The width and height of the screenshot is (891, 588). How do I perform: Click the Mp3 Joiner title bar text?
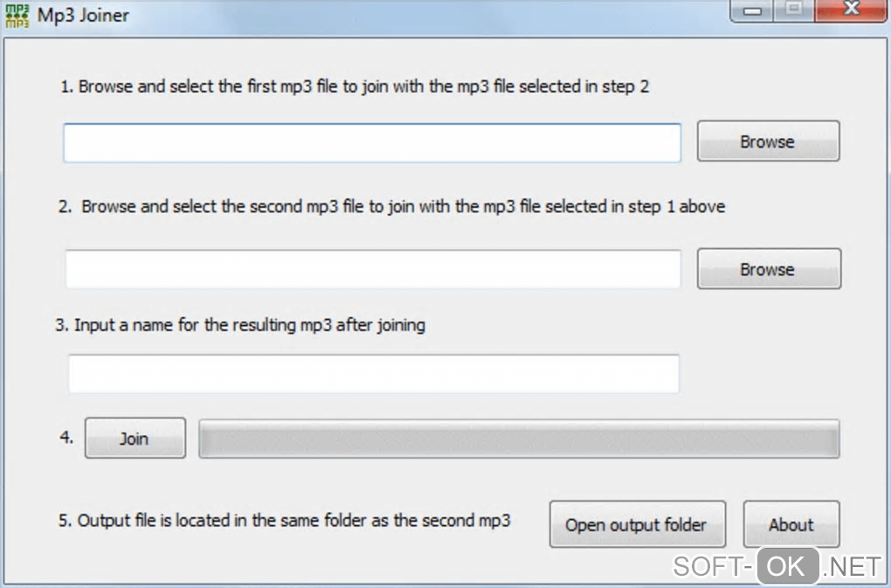83,17
